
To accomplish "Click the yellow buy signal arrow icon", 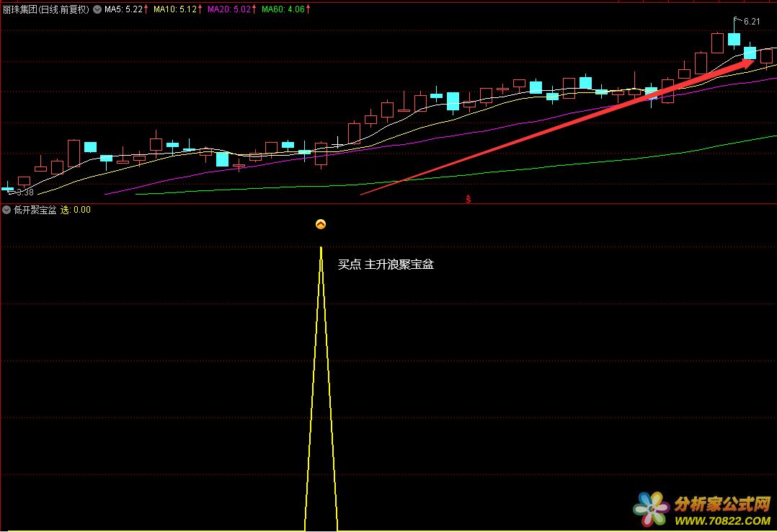I will click(x=321, y=225).
